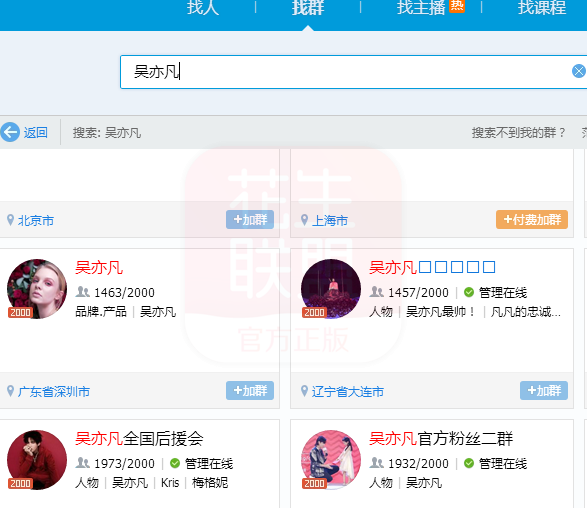Click the 搜索: 吴亦凡 label
The image size is (587, 508).
107,133
